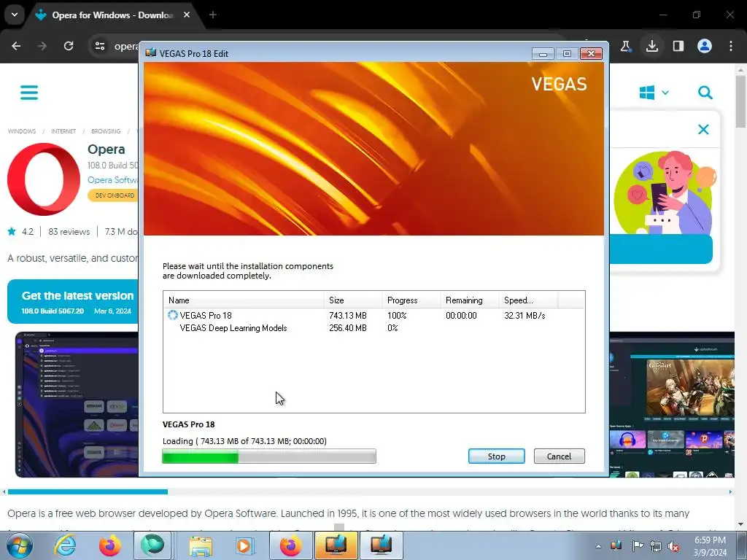Click the screenshot gallery horizontal scrollbar
747x560 pixels.
click(88, 492)
